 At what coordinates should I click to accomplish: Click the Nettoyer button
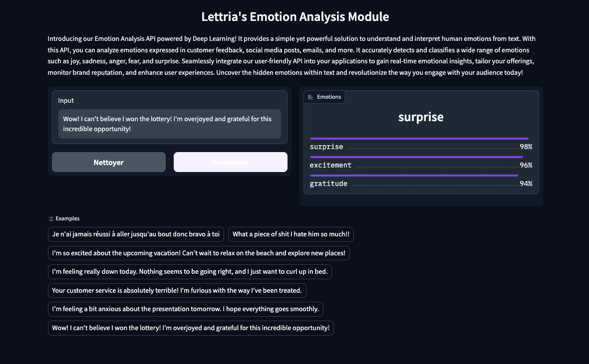108,162
